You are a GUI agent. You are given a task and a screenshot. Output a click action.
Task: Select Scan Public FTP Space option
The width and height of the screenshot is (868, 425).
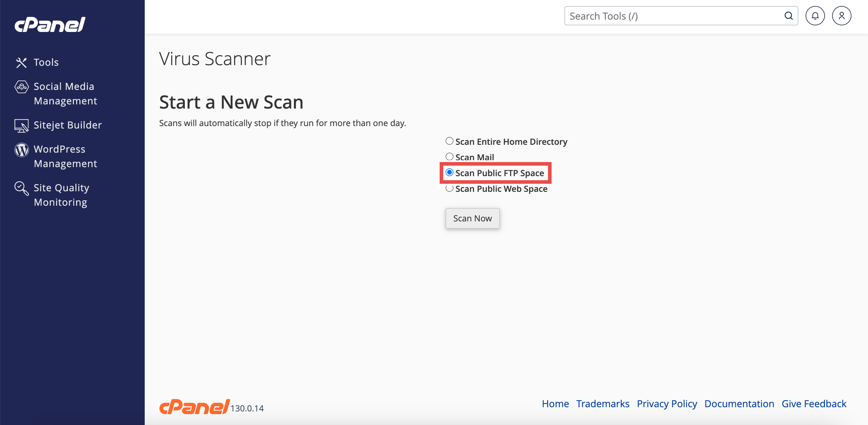[449, 173]
